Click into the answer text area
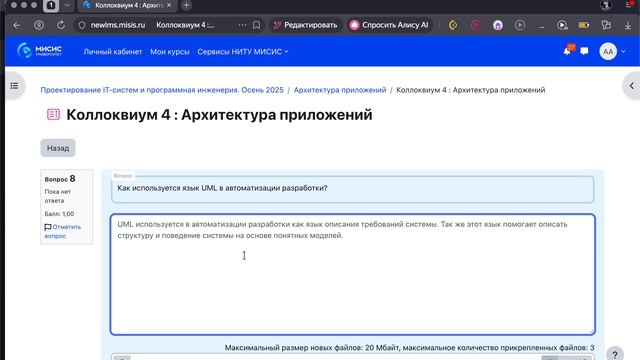Viewport: 640px width, 360px height. coord(353,274)
